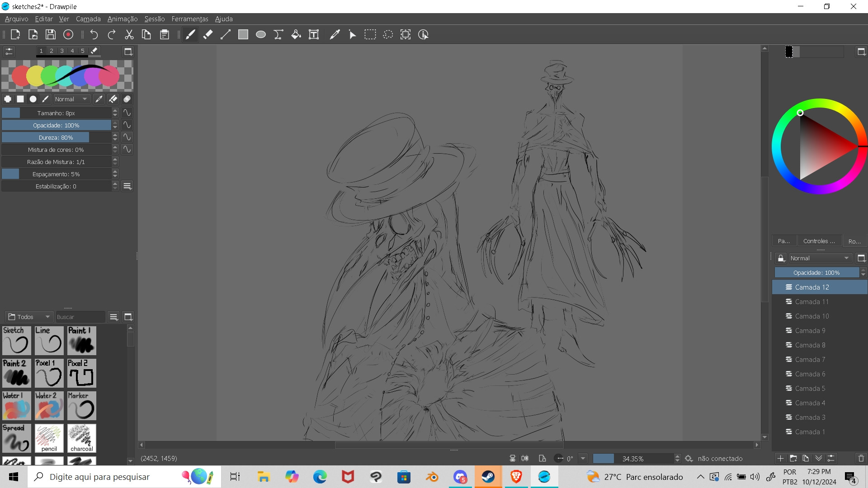Click the Copy icon in toolbar

(x=146, y=34)
